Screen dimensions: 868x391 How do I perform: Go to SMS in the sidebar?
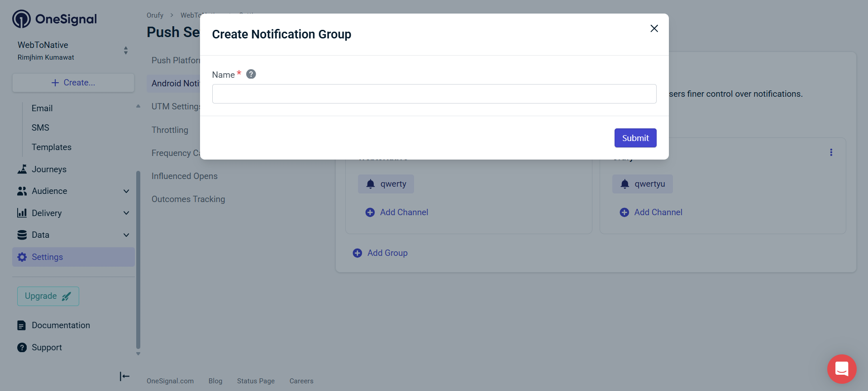point(40,127)
